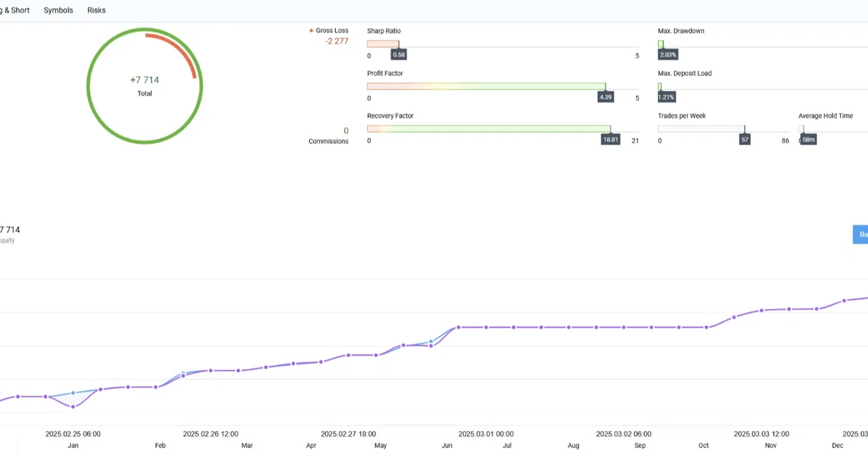Click the 57 Trades per Week badge
Screen dimensions: 868x454
tap(745, 140)
